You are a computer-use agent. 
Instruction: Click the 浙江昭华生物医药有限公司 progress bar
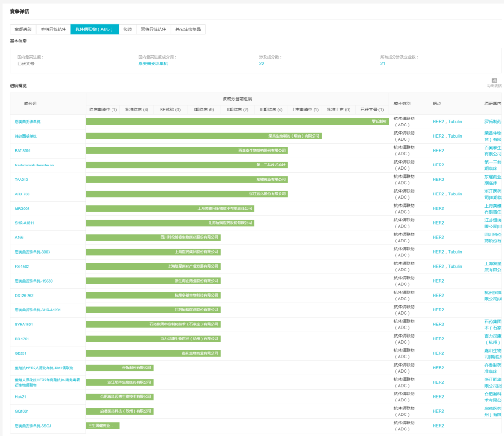pos(119,382)
